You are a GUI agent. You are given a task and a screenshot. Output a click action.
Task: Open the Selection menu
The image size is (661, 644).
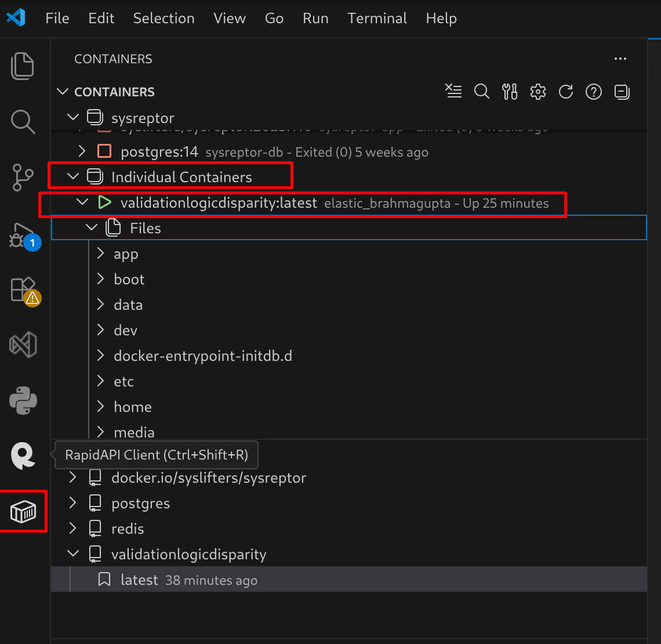pyautogui.click(x=164, y=18)
